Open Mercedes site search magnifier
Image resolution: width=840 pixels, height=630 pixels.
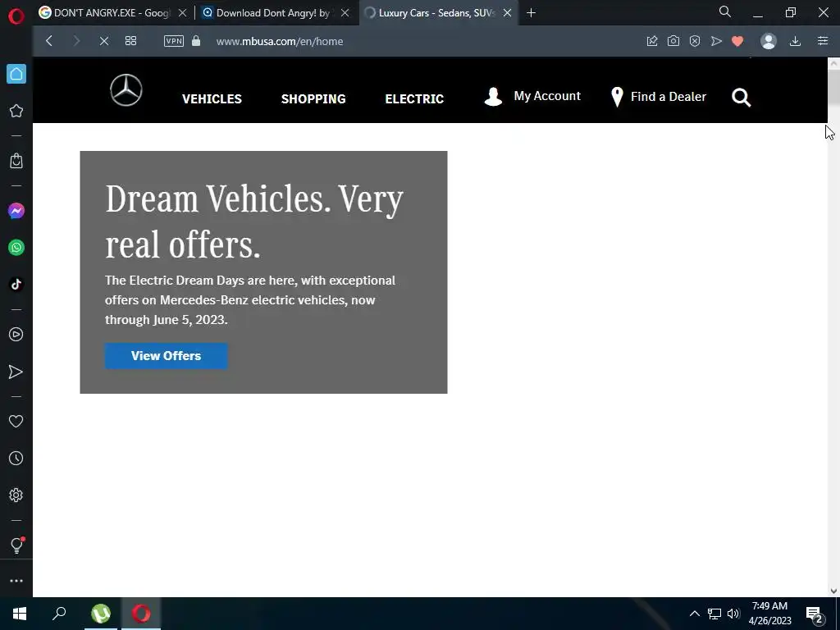(742, 98)
